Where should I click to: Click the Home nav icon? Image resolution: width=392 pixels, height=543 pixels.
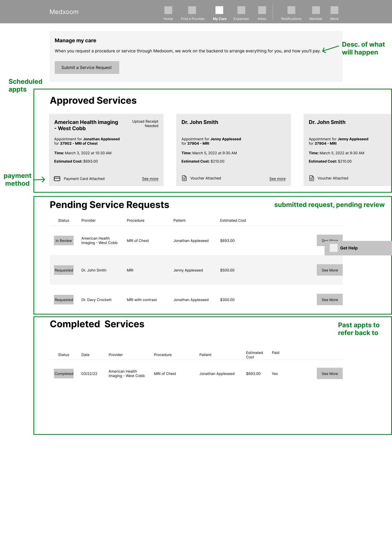pos(168,10)
